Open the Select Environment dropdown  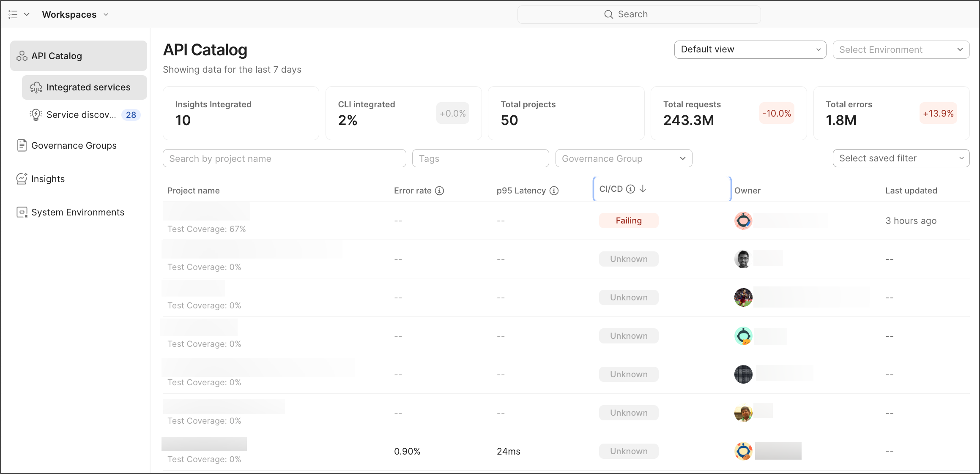pos(901,49)
